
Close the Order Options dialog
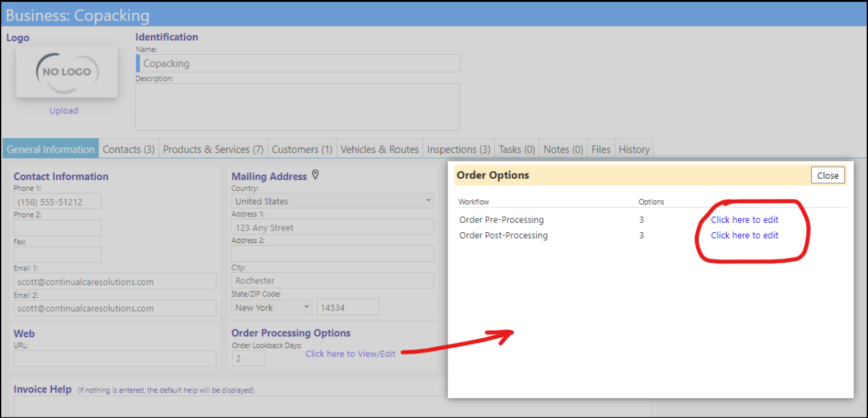pos(828,176)
